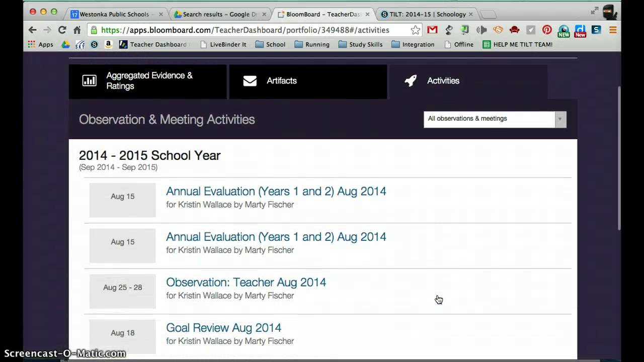Click the HELP ME TILT TEAM! bookmark
The image size is (644, 362).
click(x=517, y=44)
